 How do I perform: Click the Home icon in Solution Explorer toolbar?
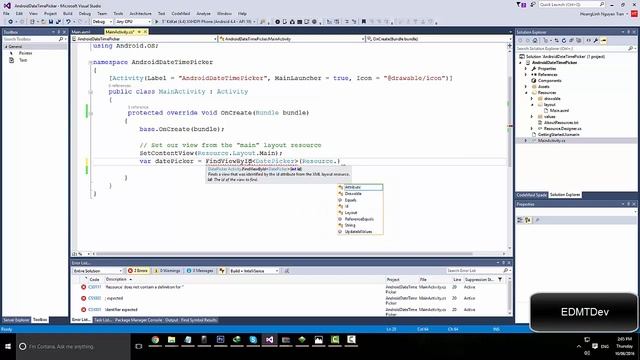tap(535, 40)
